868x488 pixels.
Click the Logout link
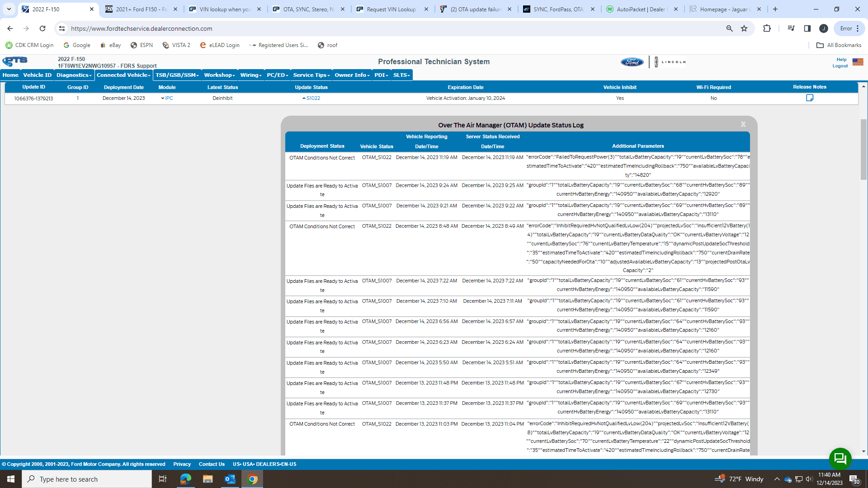pyautogui.click(x=840, y=66)
